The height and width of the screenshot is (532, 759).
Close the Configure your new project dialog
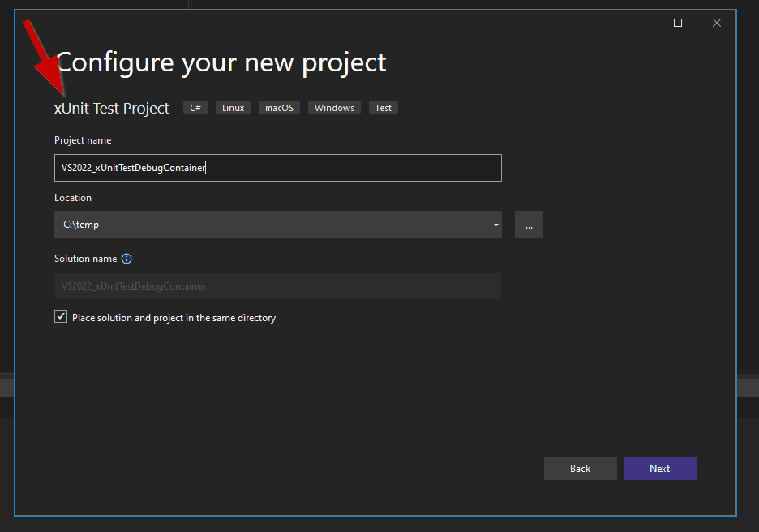pyautogui.click(x=717, y=23)
